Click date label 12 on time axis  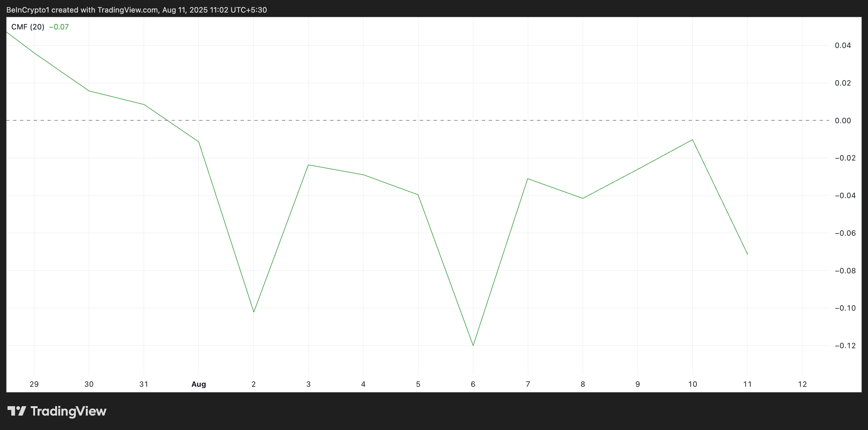click(x=802, y=384)
